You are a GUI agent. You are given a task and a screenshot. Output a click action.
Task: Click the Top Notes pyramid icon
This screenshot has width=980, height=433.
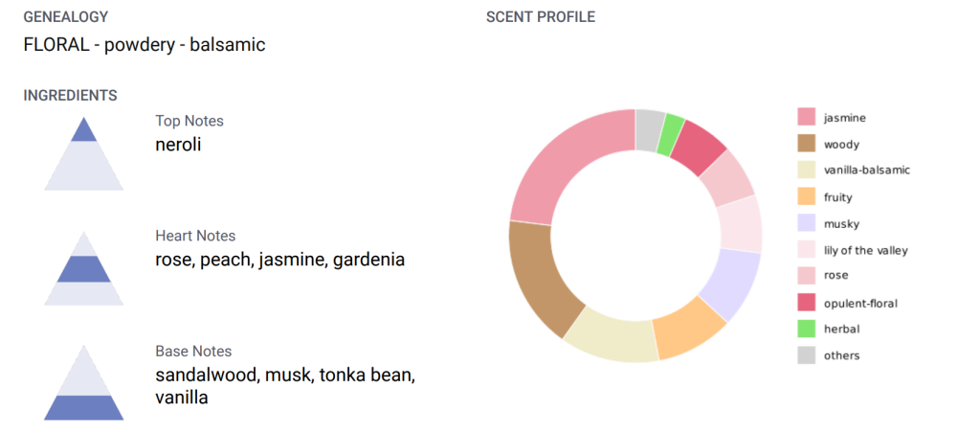click(x=84, y=153)
